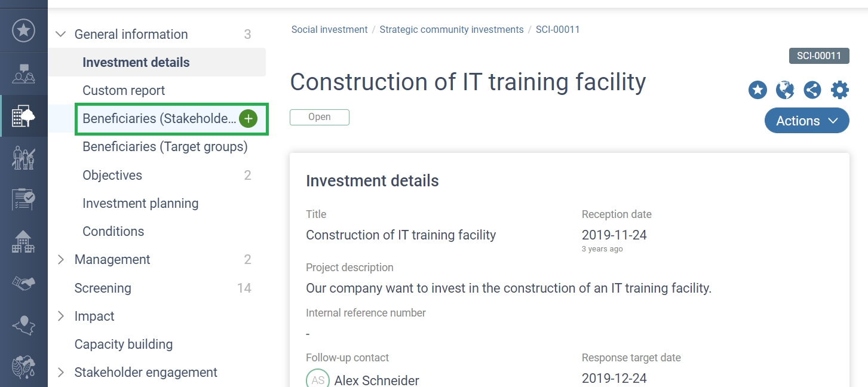The width and height of the screenshot is (868, 387).
Task: Open the resettlement/housing module in sidebar
Action: click(x=24, y=241)
